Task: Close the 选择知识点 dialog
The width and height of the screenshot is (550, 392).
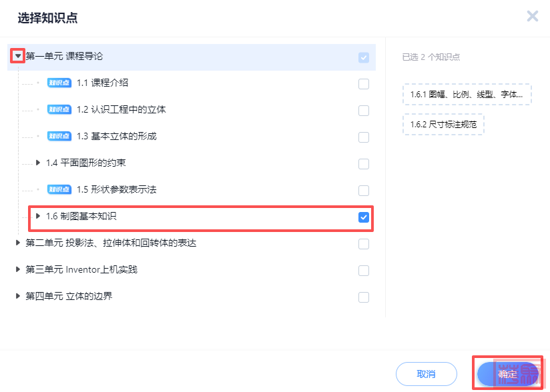Action: pyautogui.click(x=532, y=17)
